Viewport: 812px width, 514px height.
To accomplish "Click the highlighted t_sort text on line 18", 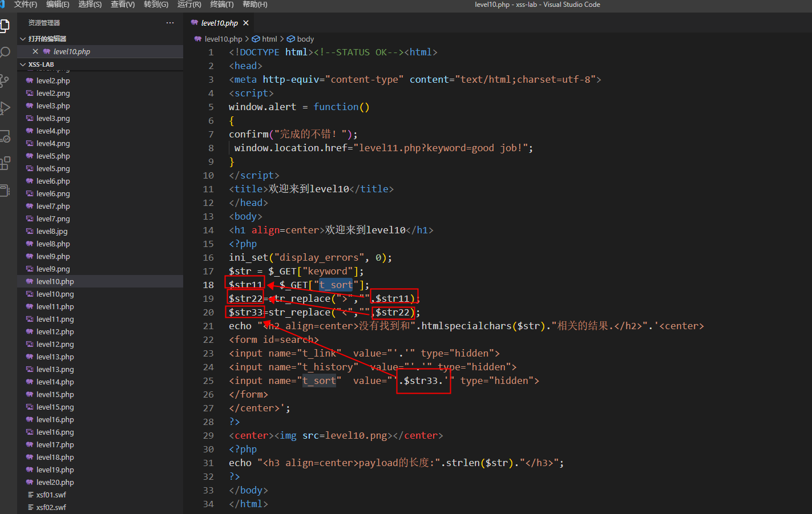I will click(336, 285).
